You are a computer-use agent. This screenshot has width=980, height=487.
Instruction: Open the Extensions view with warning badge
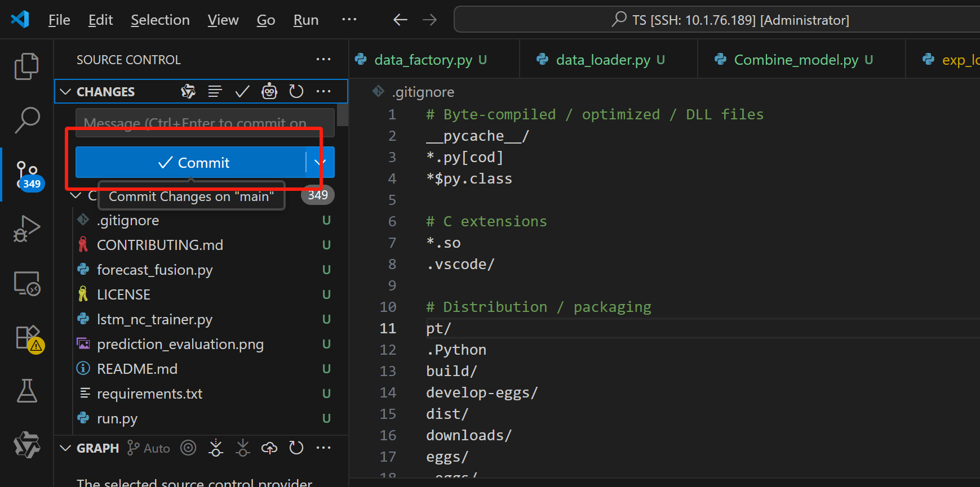[x=28, y=338]
